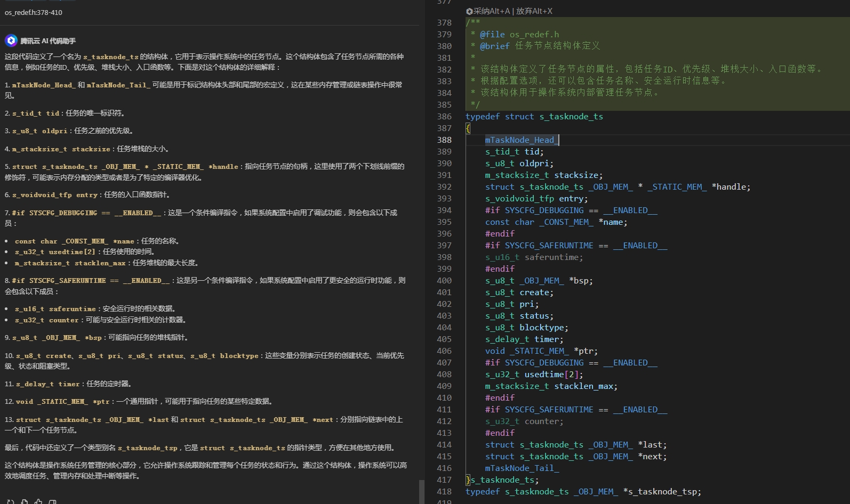Click the 'typedef struct s_tasknode_ts' line
850x504 pixels.
(534, 117)
